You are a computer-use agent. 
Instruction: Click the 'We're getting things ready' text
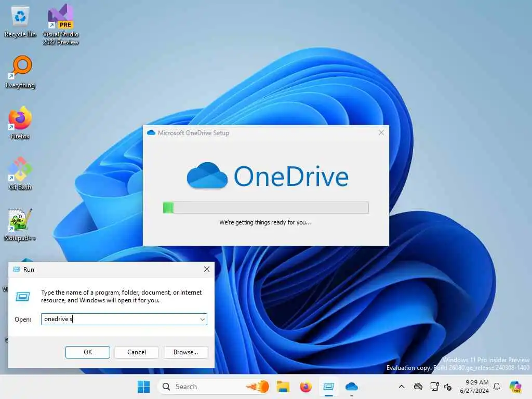coord(265,222)
